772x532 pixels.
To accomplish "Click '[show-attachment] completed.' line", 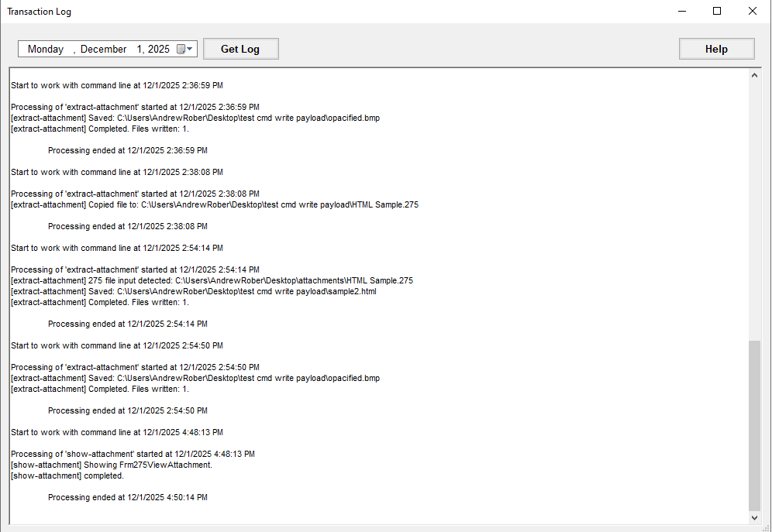I will tap(67, 475).
